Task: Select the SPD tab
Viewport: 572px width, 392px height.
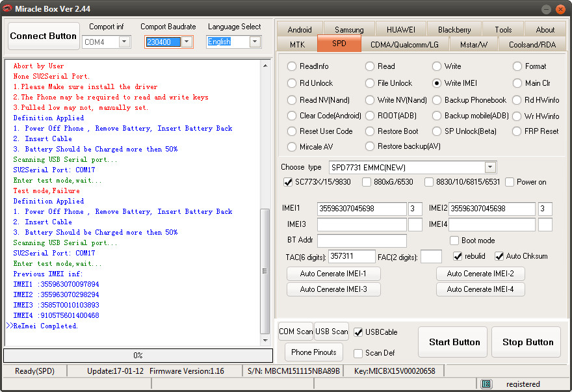Action: [339, 43]
